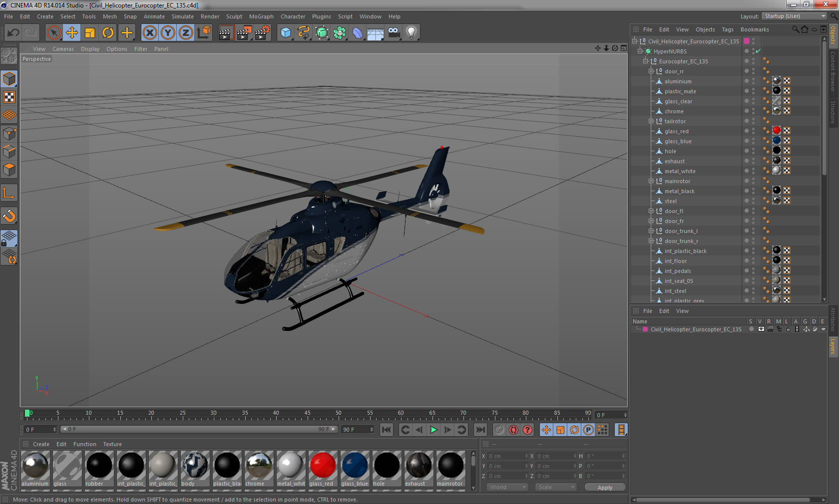Click frame 45 on the timeline ruler
839x504 pixels.
point(307,414)
